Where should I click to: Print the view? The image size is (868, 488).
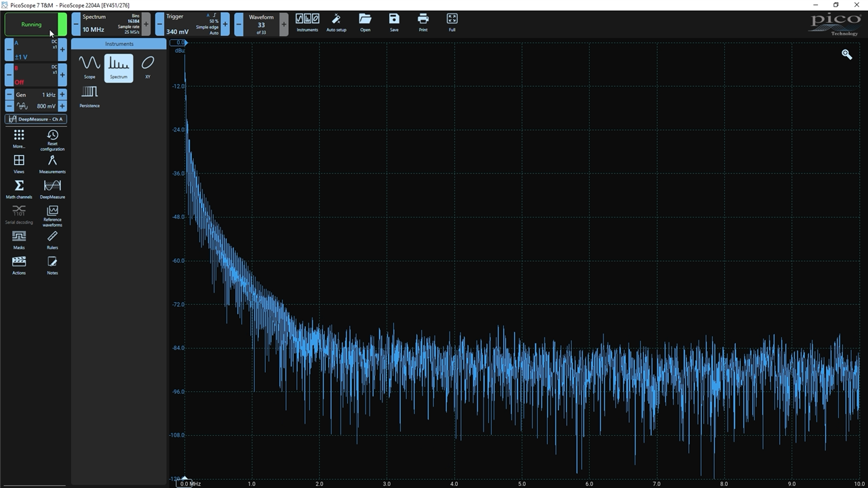[423, 23]
